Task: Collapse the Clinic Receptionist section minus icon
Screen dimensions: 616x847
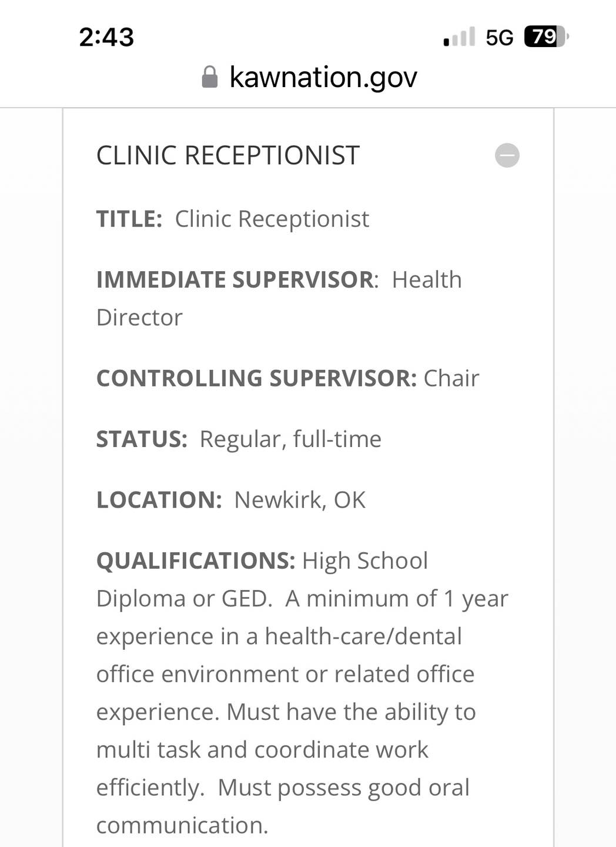Action: coord(507,156)
